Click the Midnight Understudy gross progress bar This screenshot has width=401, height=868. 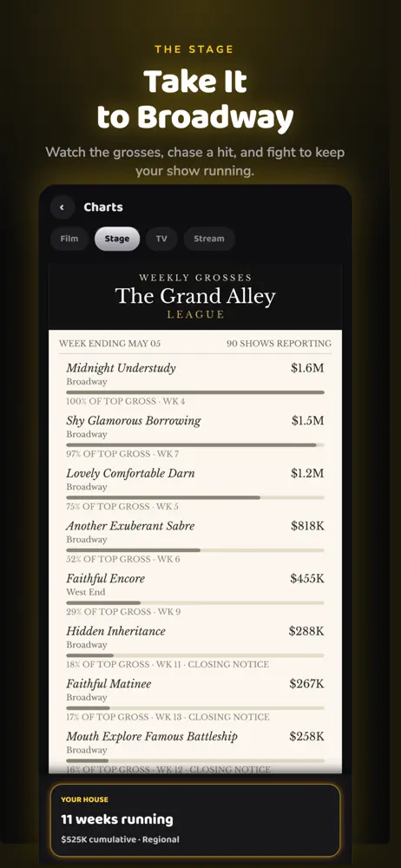[195, 392]
